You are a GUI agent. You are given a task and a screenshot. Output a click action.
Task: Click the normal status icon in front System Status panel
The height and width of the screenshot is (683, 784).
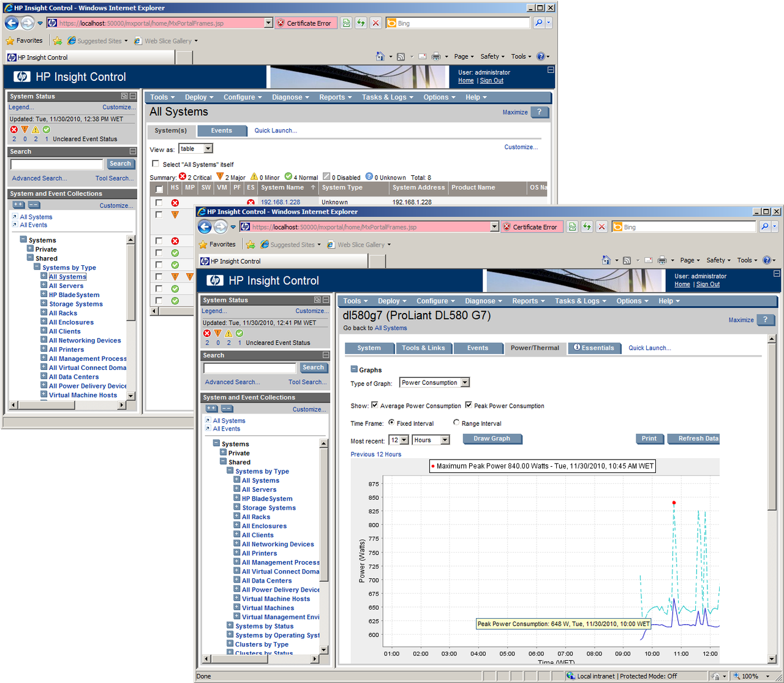(x=239, y=333)
